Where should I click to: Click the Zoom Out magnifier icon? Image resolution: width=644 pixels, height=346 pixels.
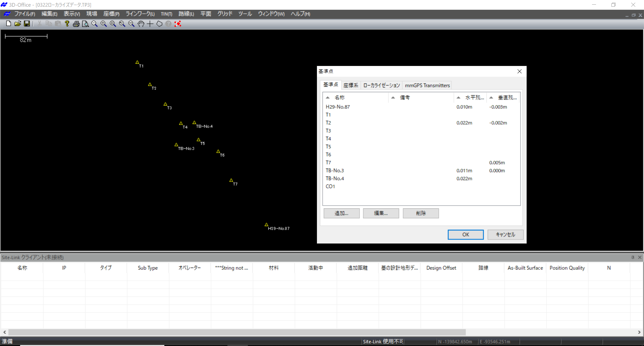tap(95, 24)
